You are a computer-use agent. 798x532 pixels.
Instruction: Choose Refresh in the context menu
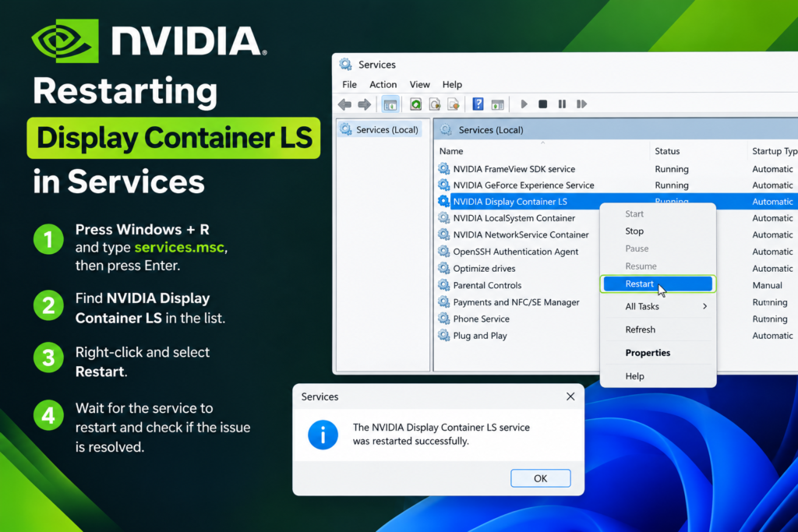[x=658, y=329]
